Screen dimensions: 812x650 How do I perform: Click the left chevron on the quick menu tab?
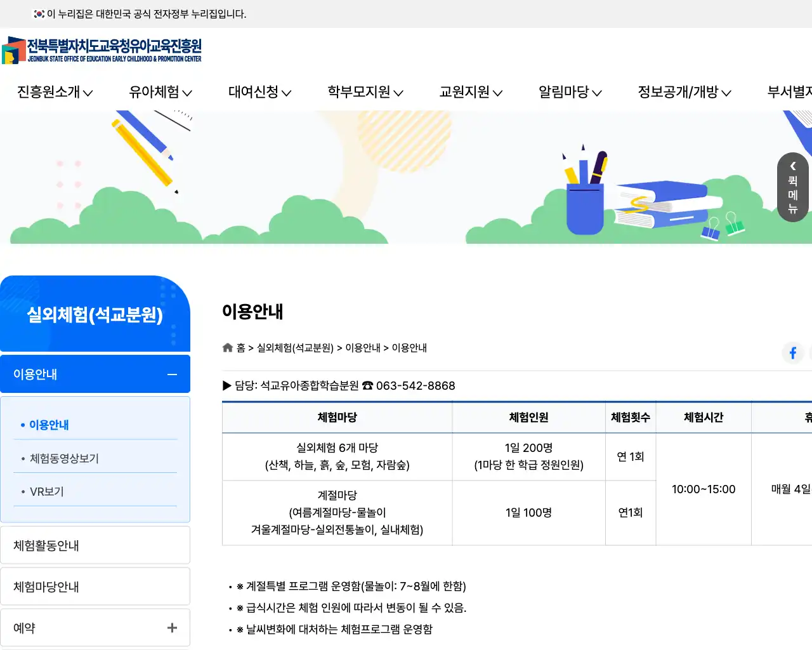coord(792,166)
